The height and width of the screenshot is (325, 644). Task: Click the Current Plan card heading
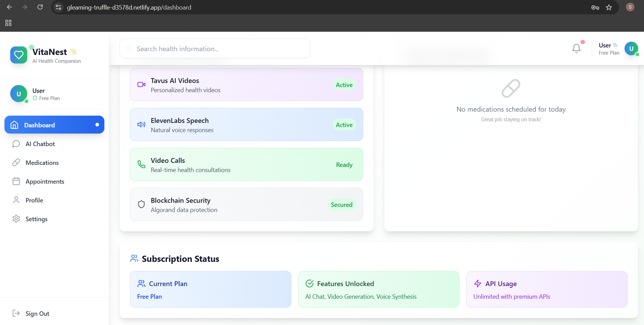[168, 284]
